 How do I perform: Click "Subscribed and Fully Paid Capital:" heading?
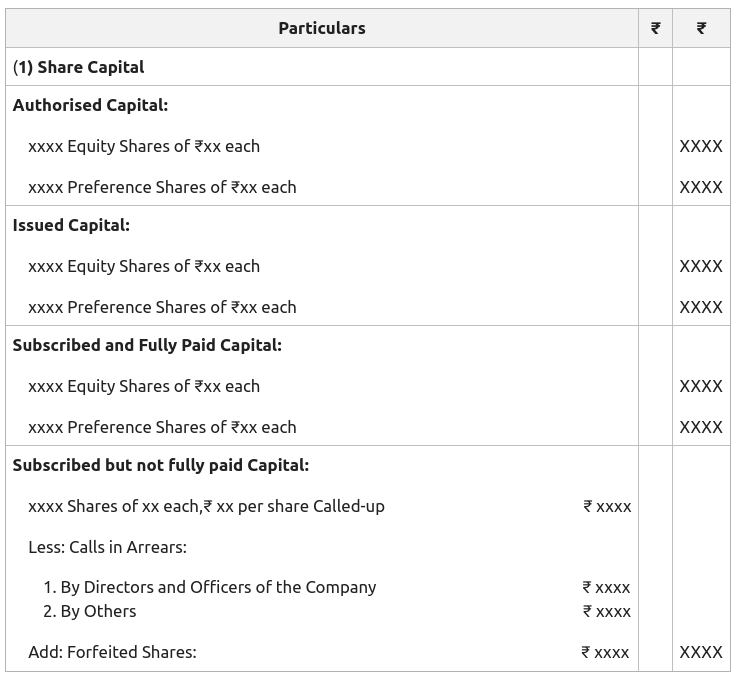point(147,345)
